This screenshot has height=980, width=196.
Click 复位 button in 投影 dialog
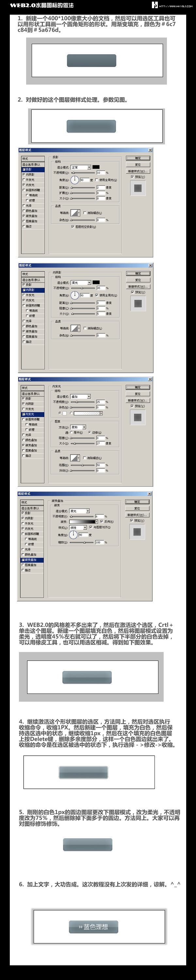[138, 164]
